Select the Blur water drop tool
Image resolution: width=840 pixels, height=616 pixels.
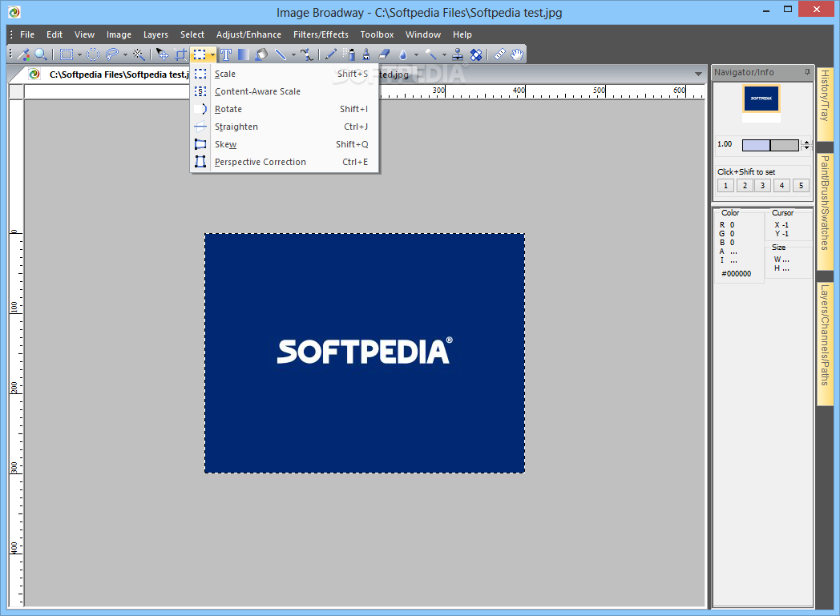tap(403, 54)
